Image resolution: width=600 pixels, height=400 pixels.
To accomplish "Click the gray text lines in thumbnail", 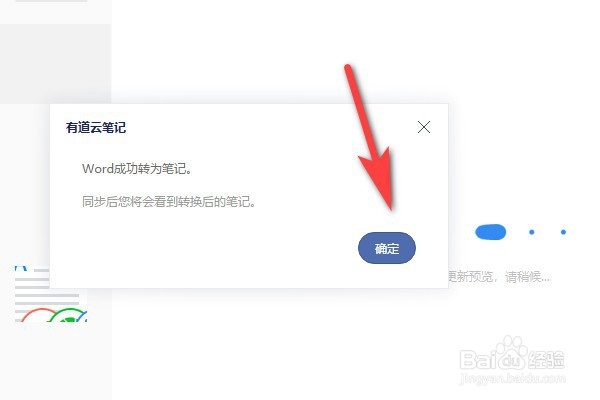I will point(47,291).
